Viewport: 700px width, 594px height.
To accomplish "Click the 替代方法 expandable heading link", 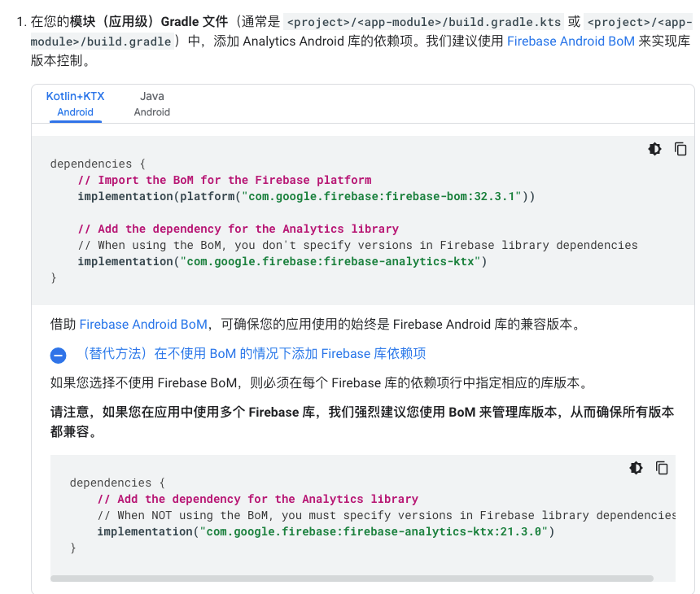I will tap(252, 353).
